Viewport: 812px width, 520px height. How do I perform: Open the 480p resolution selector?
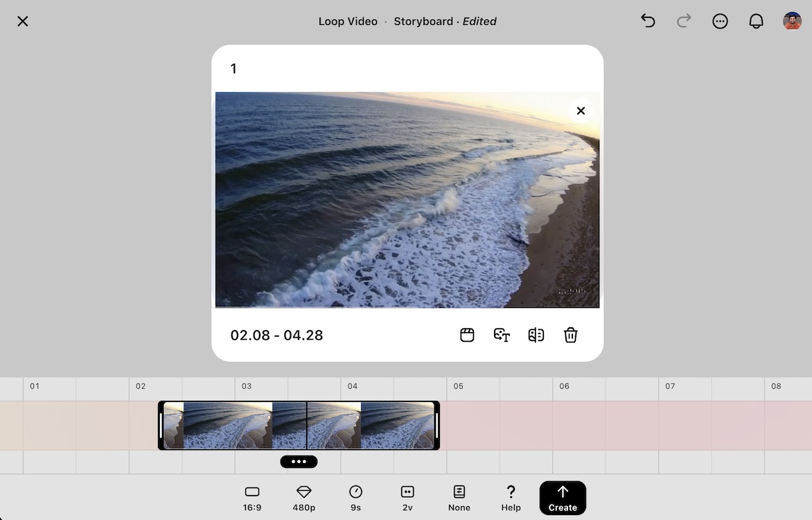pos(303,498)
